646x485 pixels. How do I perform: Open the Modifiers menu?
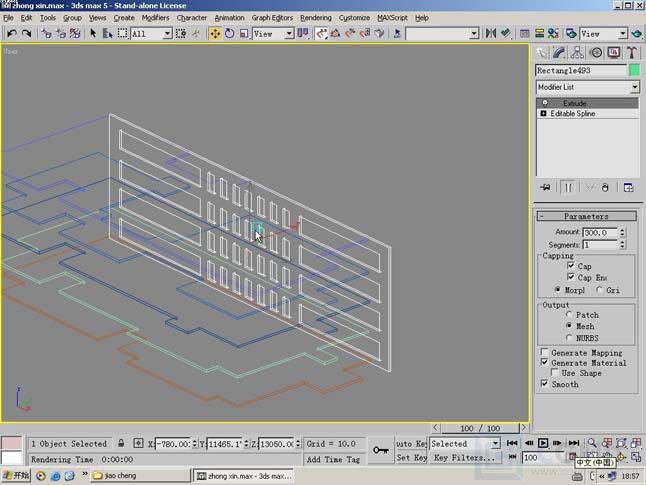155,18
